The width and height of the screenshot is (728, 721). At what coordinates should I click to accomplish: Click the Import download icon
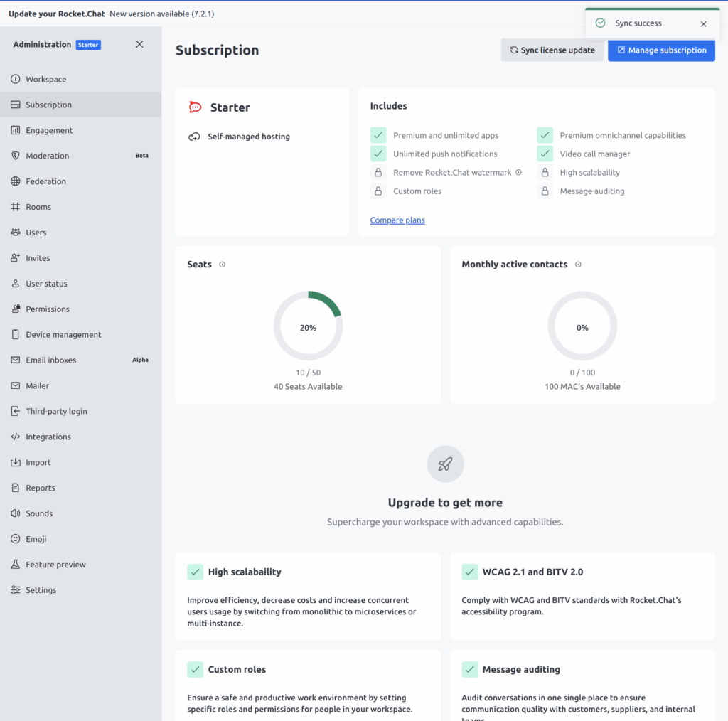[16, 462]
